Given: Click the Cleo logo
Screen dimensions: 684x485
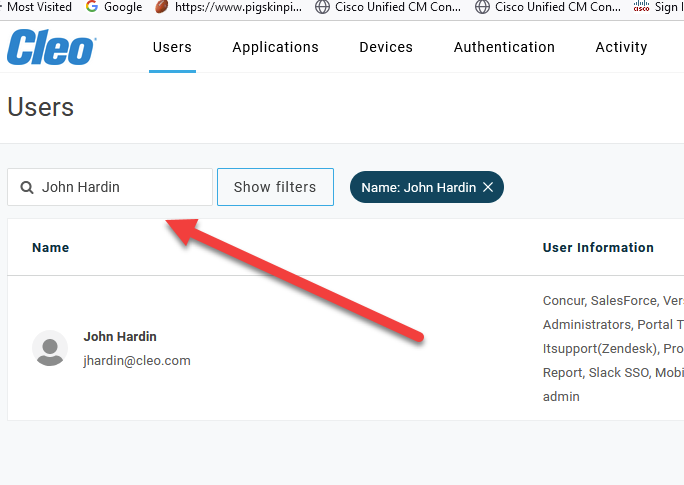Looking at the screenshot, I should (x=51, y=47).
